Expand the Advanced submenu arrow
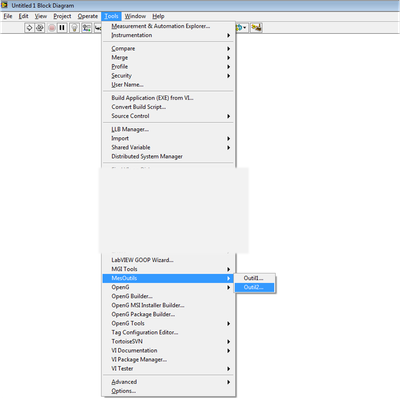The image size is (400, 400). (228, 382)
